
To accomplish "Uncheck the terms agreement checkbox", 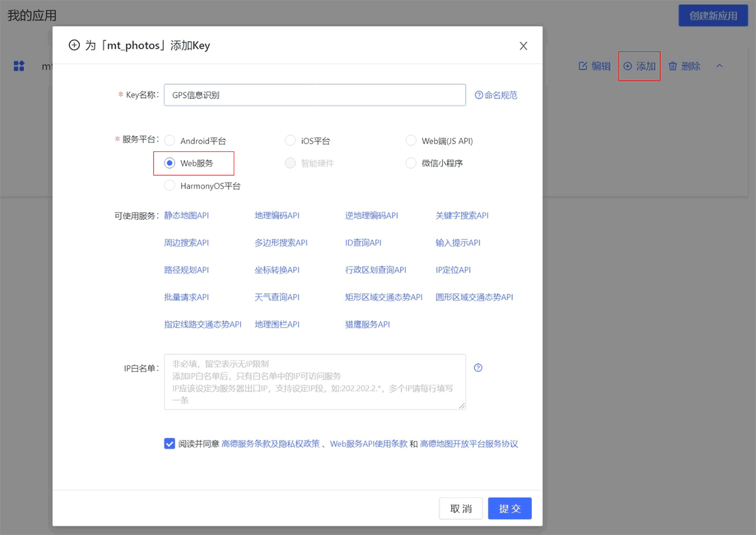I will point(169,444).
